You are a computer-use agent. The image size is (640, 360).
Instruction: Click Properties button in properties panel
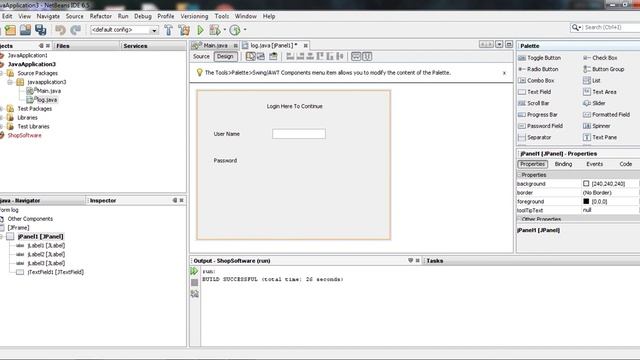(x=533, y=164)
